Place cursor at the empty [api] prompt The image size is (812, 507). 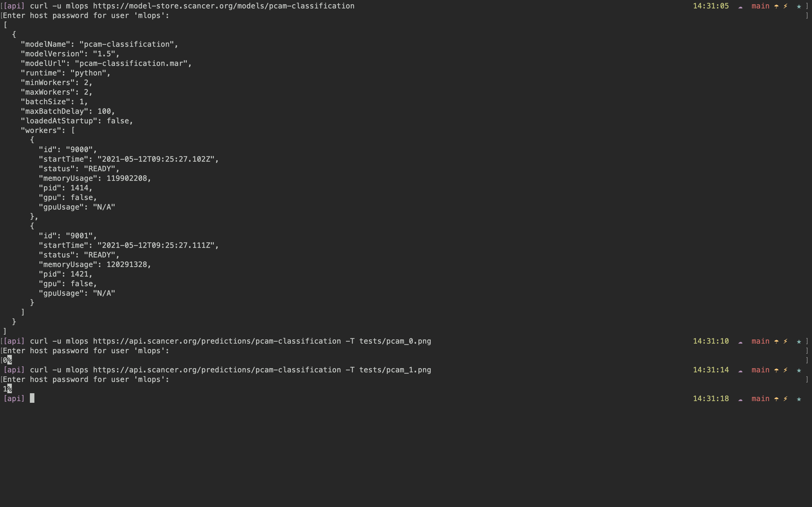tap(32, 398)
